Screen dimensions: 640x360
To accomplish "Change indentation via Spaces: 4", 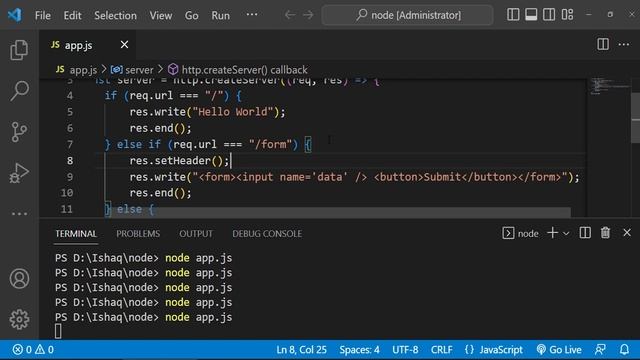I will pos(359,350).
